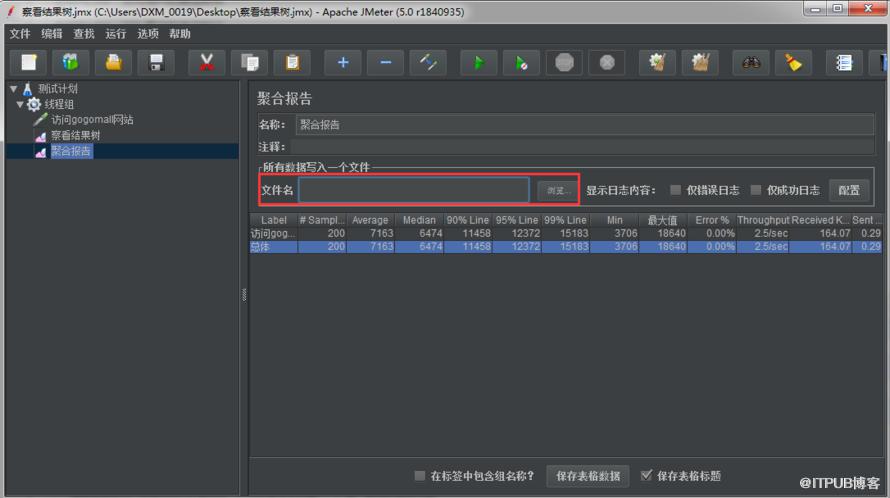Open the 文件 menu
The image size is (890, 498).
[20, 34]
